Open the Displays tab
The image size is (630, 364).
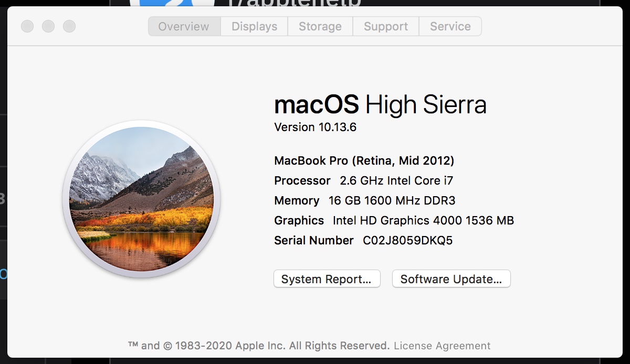tap(254, 26)
